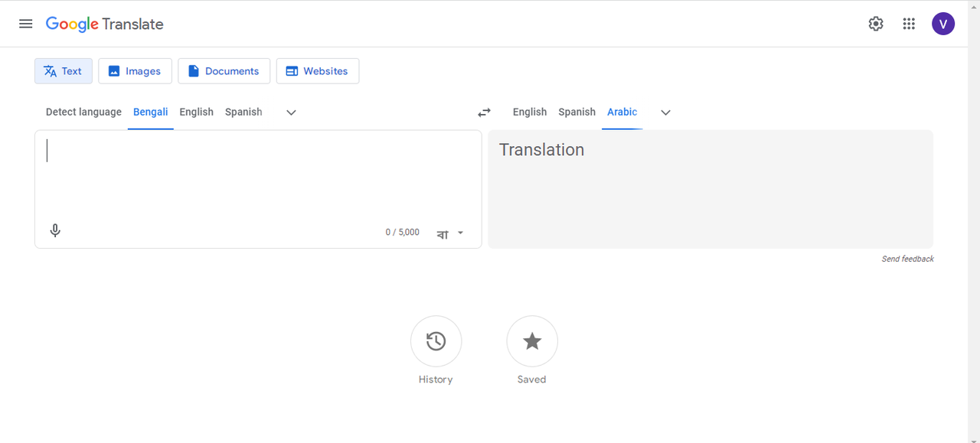Image resolution: width=980 pixels, height=443 pixels.
Task: Open translation History
Action: click(x=436, y=341)
